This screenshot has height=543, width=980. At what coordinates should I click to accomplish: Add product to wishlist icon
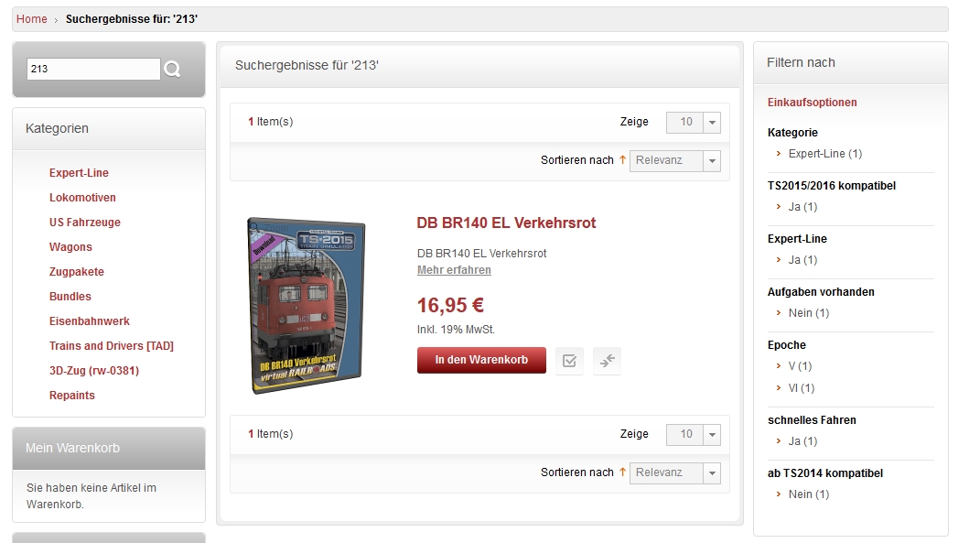coord(569,361)
